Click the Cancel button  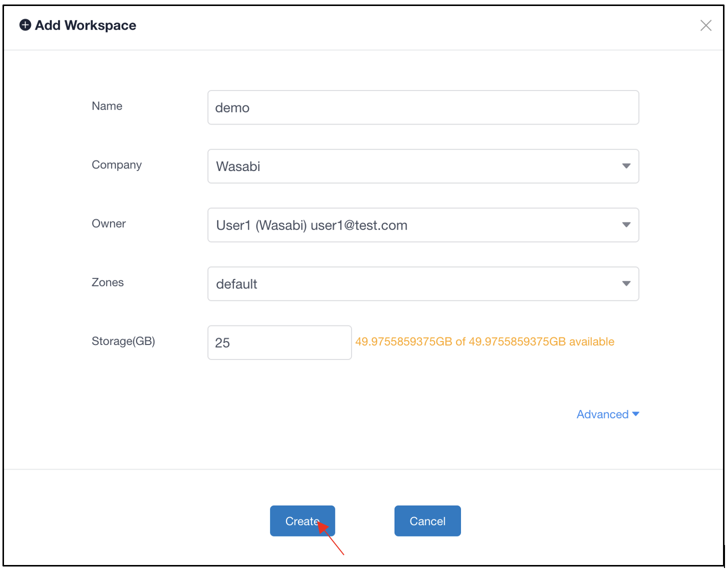pos(427,521)
